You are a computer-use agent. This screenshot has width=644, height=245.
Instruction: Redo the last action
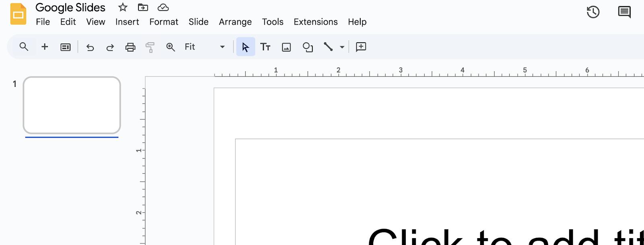tap(110, 47)
